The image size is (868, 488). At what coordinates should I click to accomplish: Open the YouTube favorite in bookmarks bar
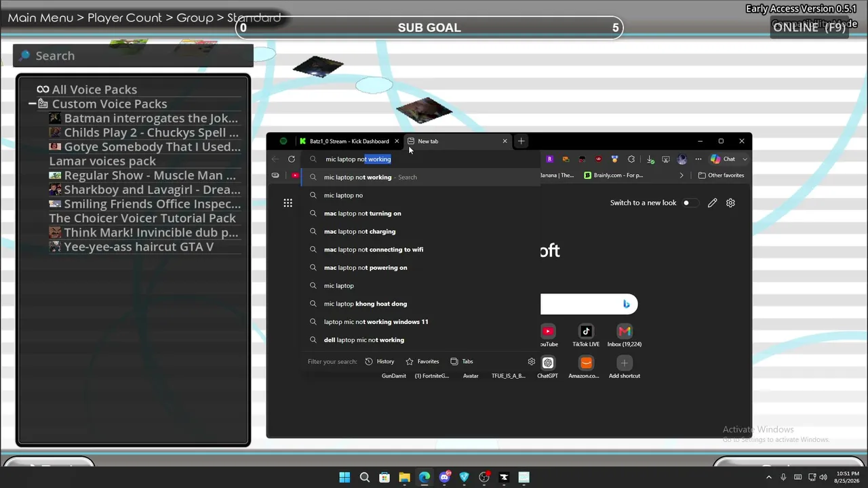pos(295,176)
